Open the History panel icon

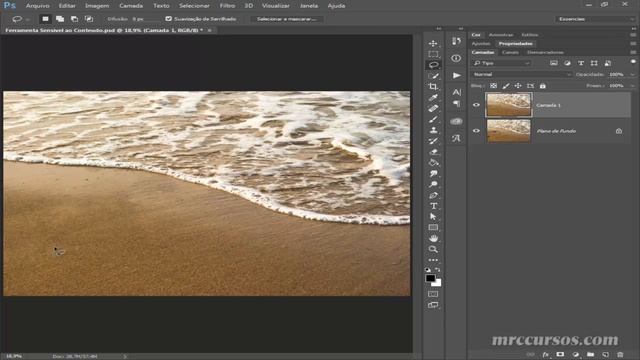(456, 41)
